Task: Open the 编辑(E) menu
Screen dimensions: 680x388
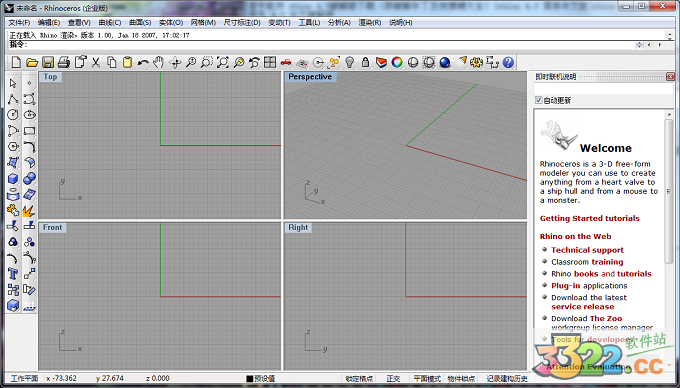Action: click(49, 23)
